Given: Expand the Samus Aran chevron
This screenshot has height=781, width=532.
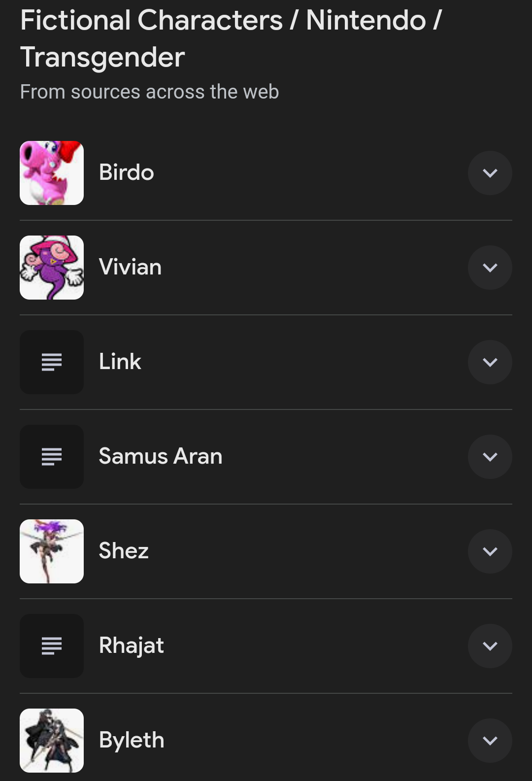Looking at the screenshot, I should click(x=490, y=457).
